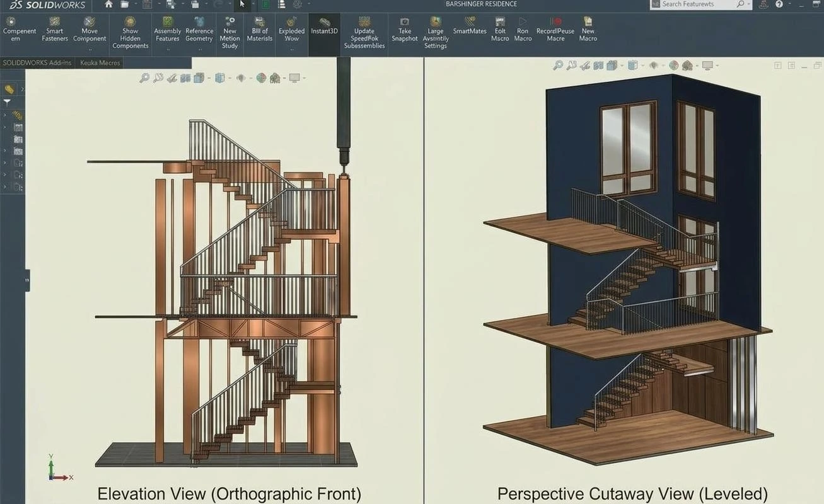Open Assembly Features tool

(x=168, y=30)
